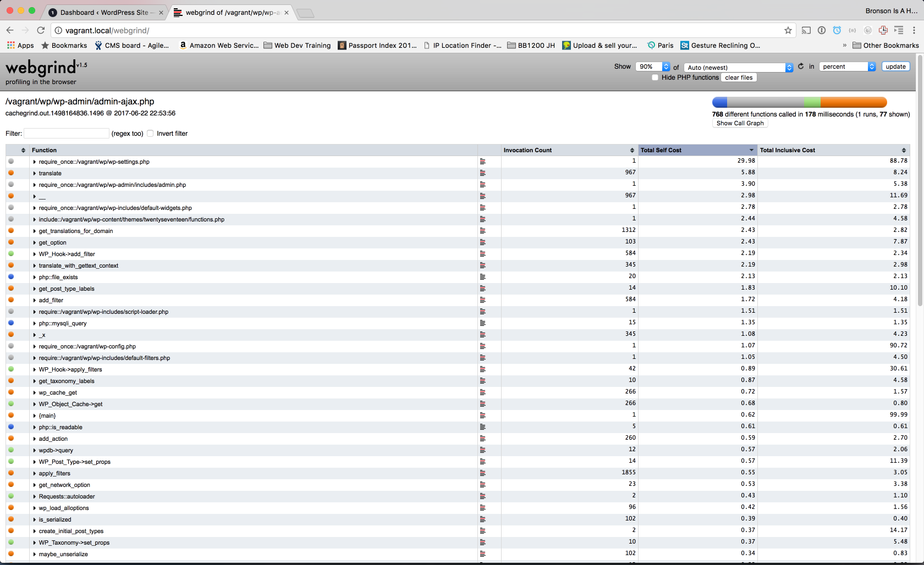Open Amazon Web Services bookmark
This screenshot has height=565, width=924.
coord(219,46)
